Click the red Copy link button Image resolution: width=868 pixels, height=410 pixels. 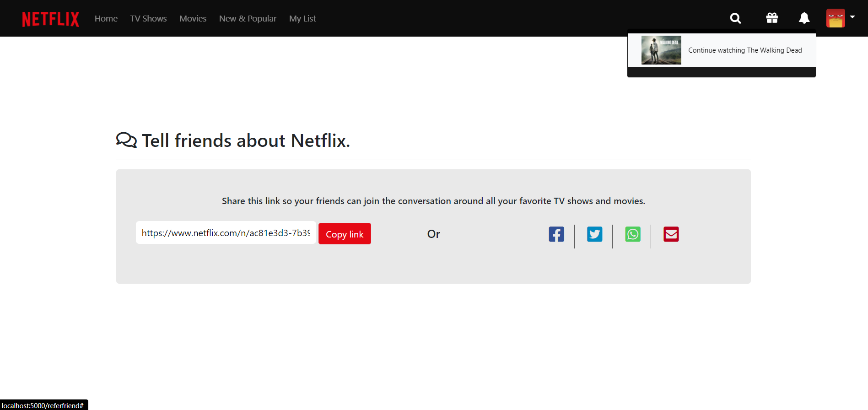345,234
